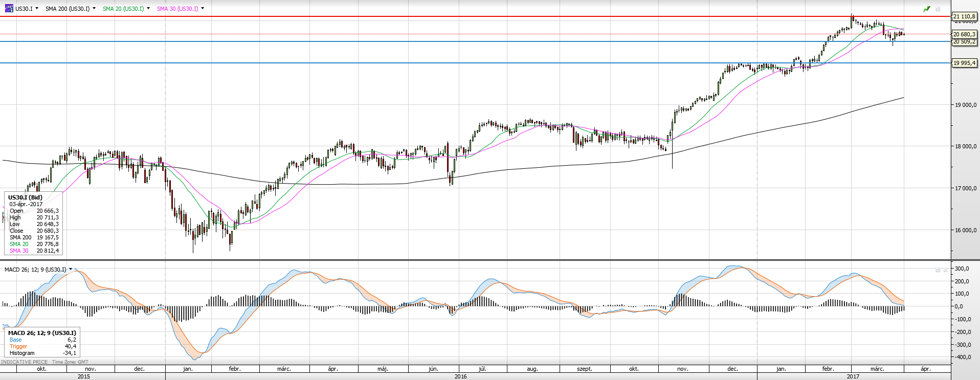Image resolution: width=980 pixels, height=380 pixels.
Task: Click the jan. 2016 month label
Action: 188,369
